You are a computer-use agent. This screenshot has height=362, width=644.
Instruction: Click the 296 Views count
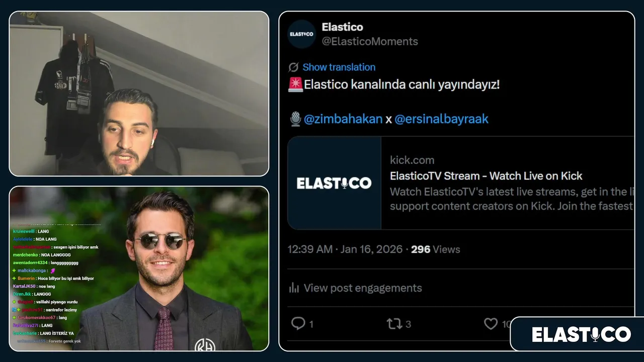[x=435, y=249]
